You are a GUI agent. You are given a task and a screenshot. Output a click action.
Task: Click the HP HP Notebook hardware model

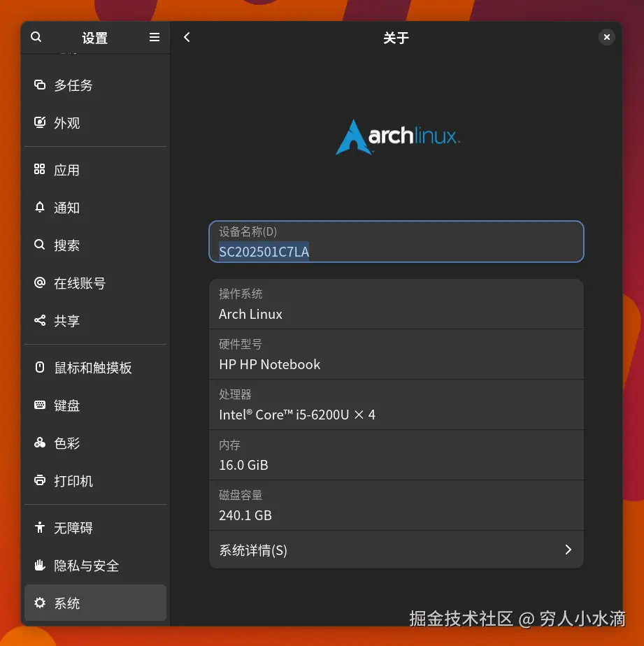[x=269, y=364]
